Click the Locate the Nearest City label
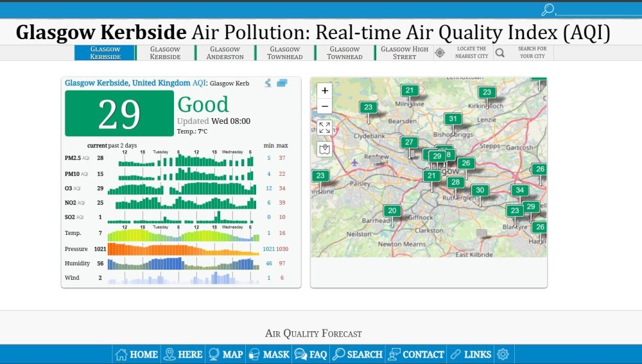This screenshot has height=364, width=642. pos(472,53)
